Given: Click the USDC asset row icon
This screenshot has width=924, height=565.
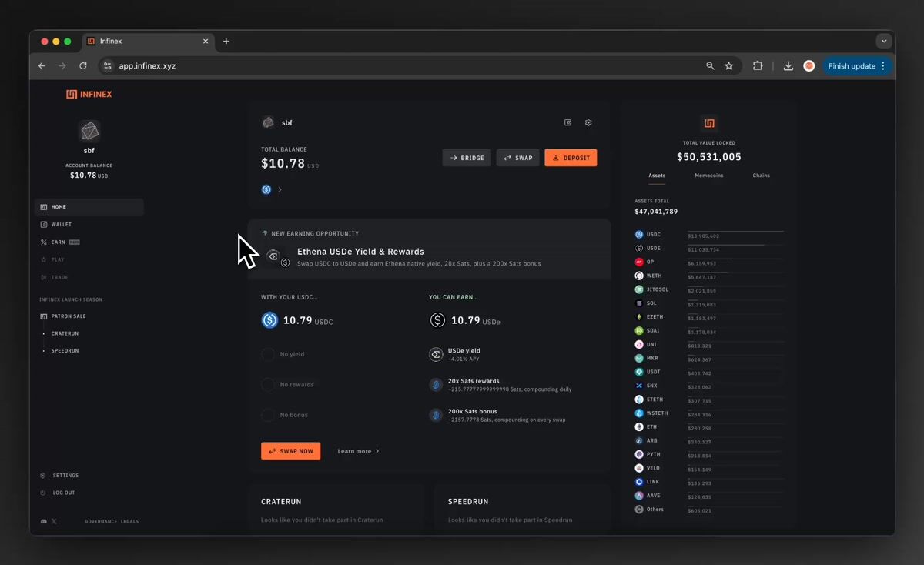Looking at the screenshot, I should pyautogui.click(x=639, y=235).
